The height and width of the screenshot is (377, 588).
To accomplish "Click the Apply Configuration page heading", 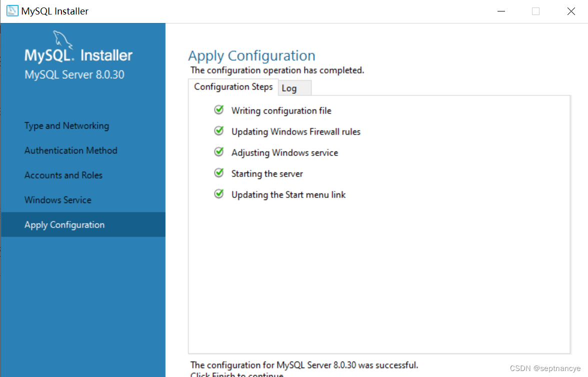I will [251, 55].
